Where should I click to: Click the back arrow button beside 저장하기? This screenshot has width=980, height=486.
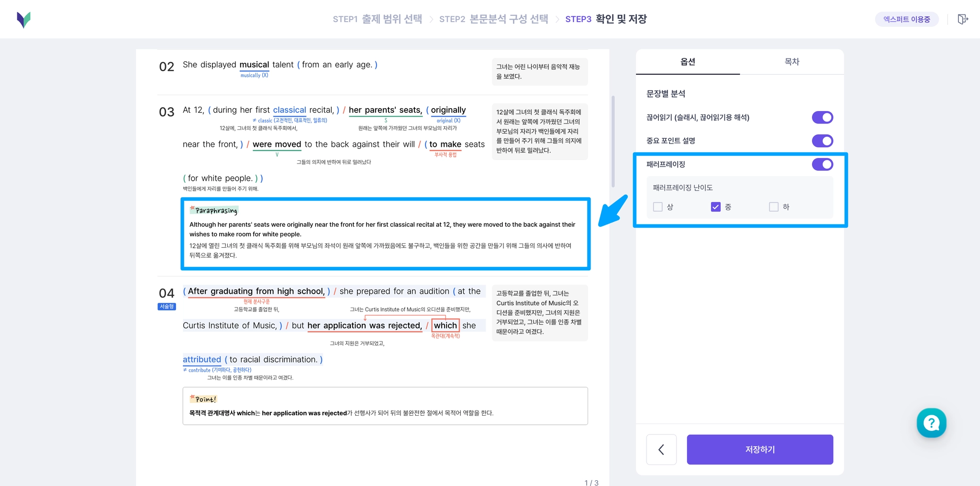[661, 450]
